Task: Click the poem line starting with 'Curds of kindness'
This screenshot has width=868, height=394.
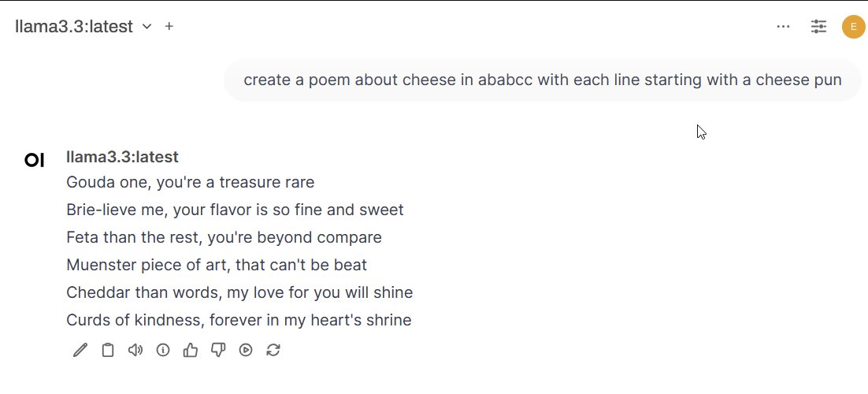Action: (239, 321)
